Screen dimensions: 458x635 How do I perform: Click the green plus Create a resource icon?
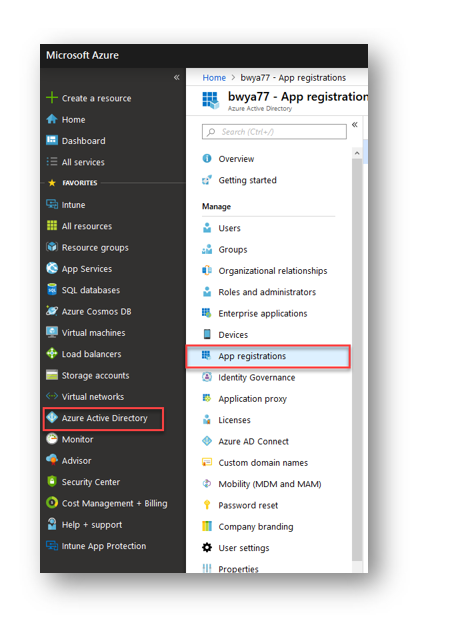pyautogui.click(x=52, y=98)
